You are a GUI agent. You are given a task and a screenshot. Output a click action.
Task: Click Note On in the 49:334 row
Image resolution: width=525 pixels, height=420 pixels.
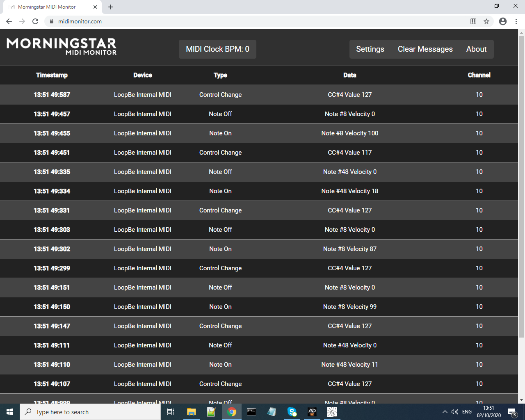click(220, 191)
